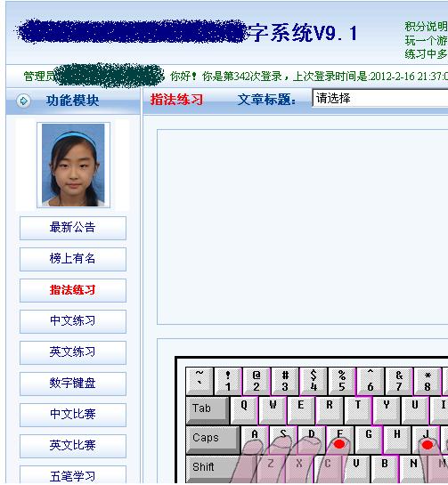Select the 指法练习 sidebar button
The height and width of the screenshot is (485, 448).
pyautogui.click(x=73, y=290)
